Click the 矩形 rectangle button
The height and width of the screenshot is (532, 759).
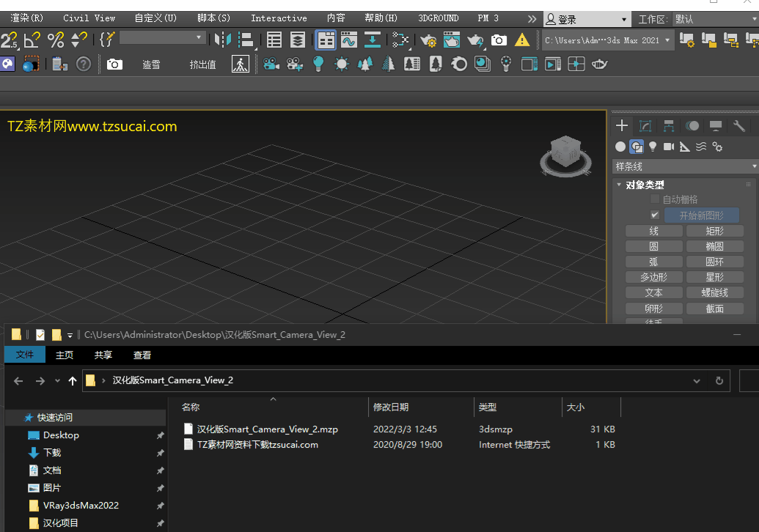[714, 231]
